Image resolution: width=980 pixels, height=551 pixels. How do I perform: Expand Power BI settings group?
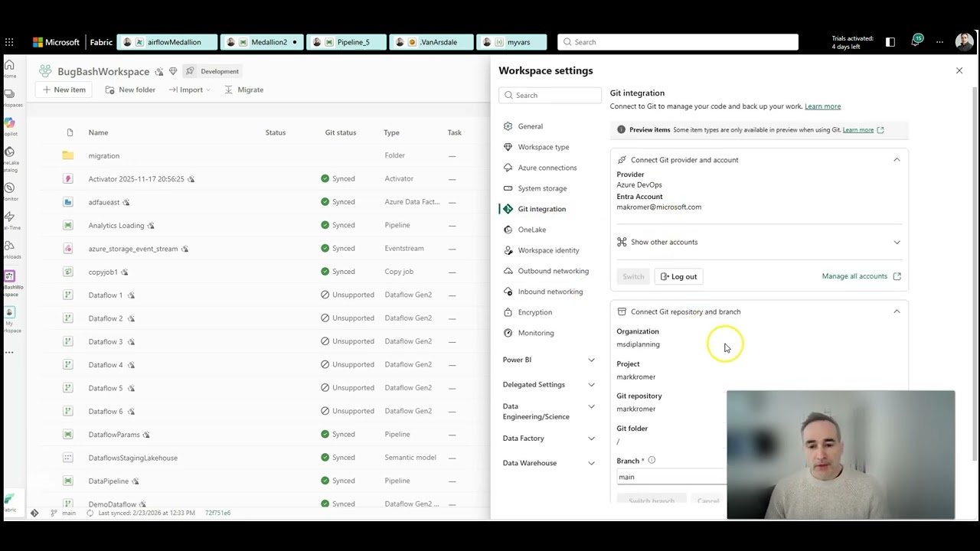(x=591, y=360)
